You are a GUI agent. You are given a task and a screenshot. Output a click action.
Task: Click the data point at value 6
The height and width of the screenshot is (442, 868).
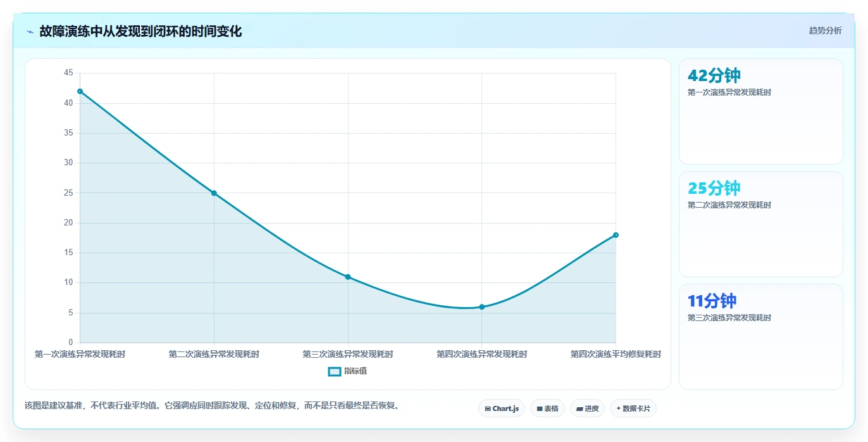coord(482,307)
